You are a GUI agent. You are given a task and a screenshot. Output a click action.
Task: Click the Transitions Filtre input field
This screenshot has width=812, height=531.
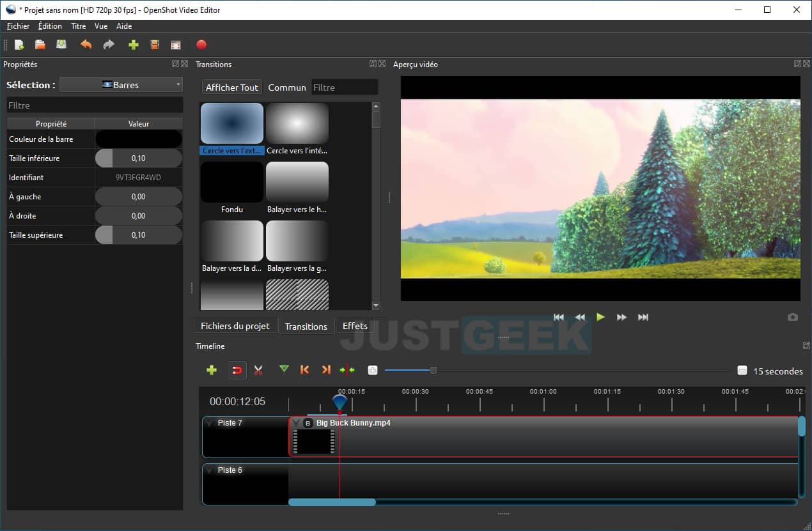345,88
